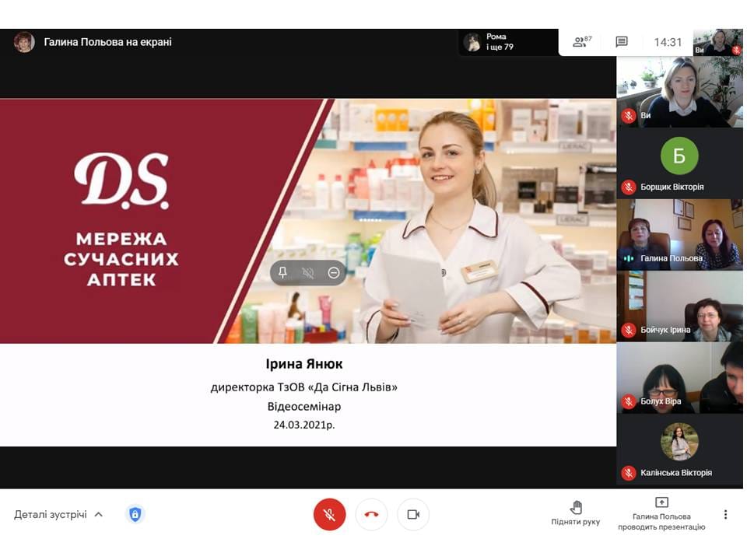Screen dimensions: 747x560
Task: Click speaking audio indicator beside Галина Польова
Action: (629, 258)
